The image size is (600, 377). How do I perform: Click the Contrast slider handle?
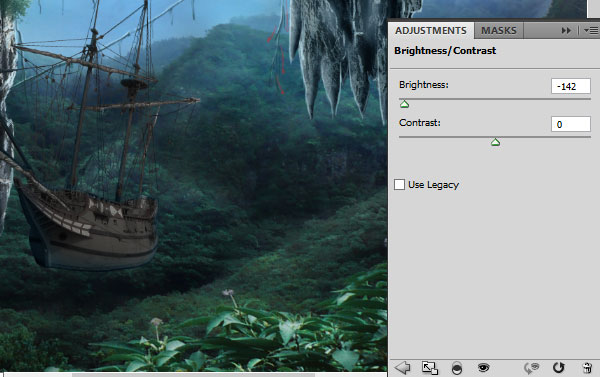[495, 142]
